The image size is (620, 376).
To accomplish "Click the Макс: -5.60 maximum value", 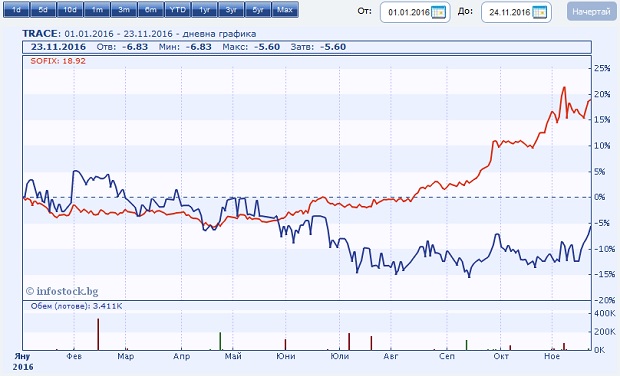I will coord(251,47).
